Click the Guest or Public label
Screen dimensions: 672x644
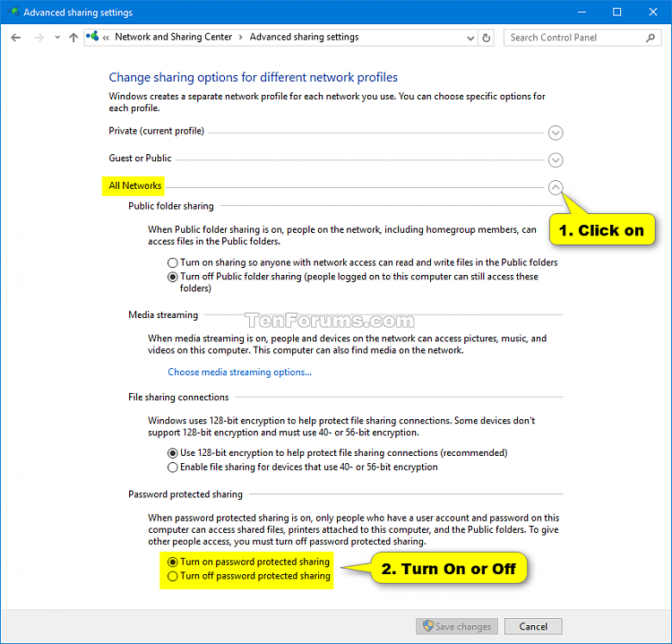140,159
